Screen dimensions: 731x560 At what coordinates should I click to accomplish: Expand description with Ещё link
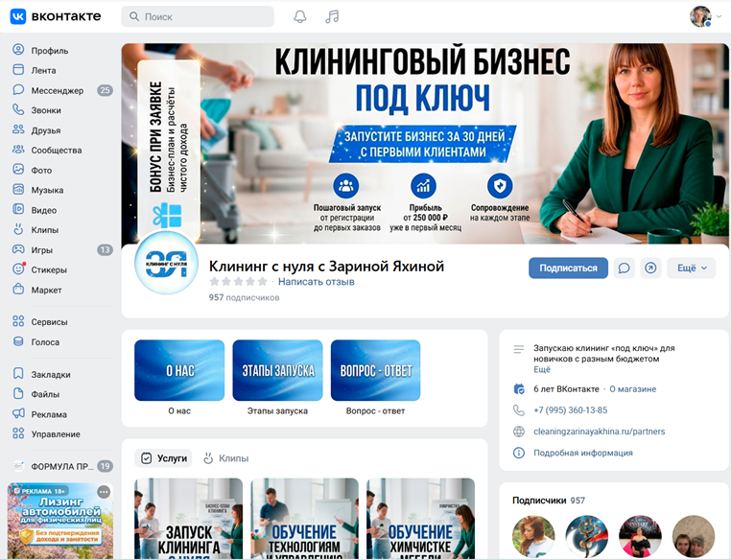coord(542,369)
